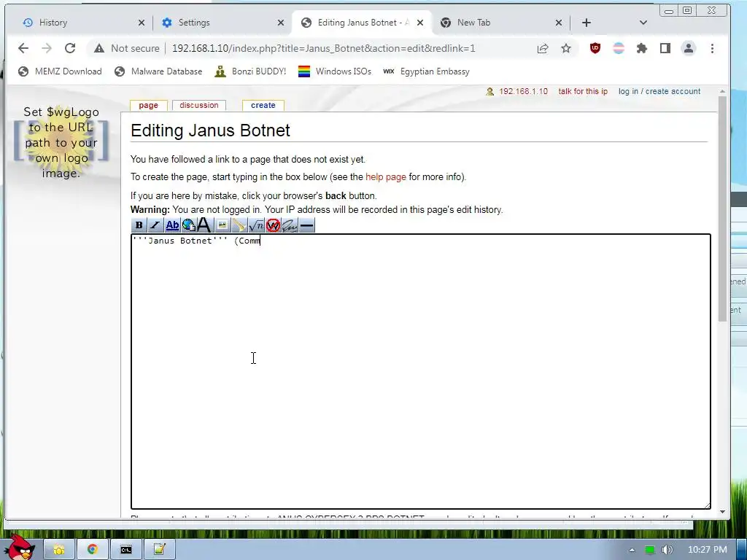Viewport: 747px width, 560px height.
Task: Click the trans flag extension icon
Action: point(619,48)
